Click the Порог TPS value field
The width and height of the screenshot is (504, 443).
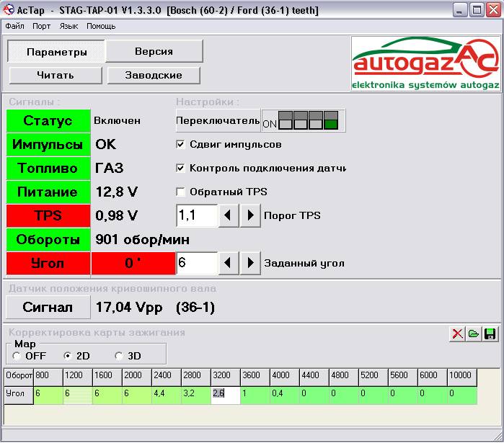tap(196, 215)
